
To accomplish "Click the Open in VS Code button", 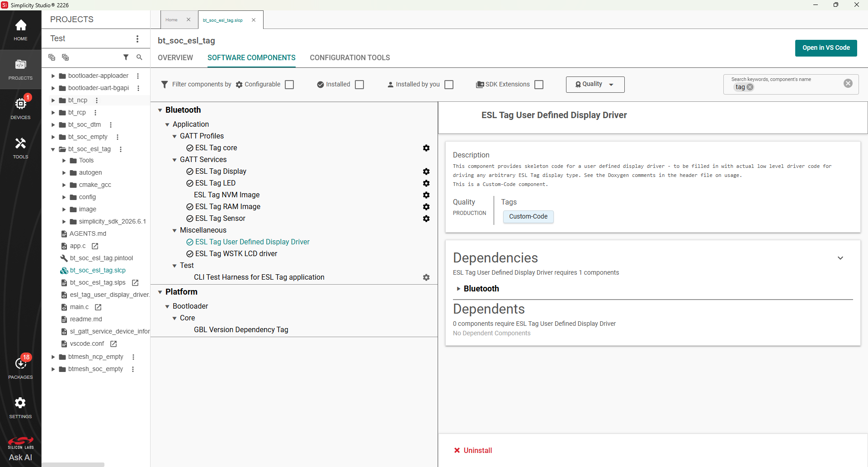I will coord(826,48).
